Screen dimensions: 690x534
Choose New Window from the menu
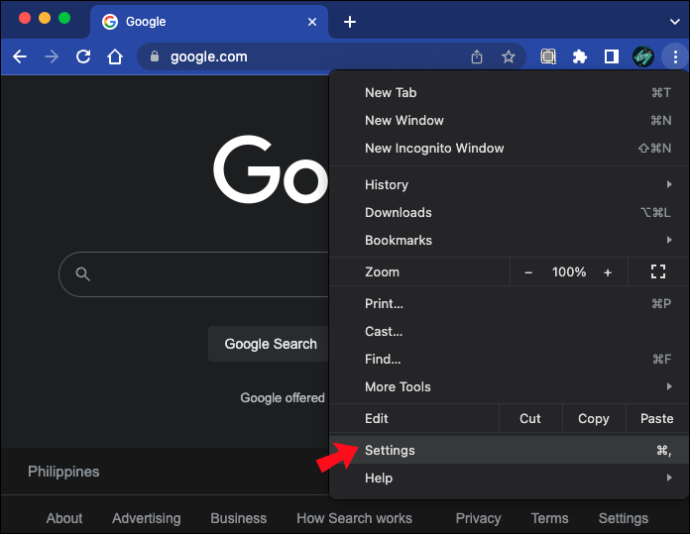click(509, 120)
